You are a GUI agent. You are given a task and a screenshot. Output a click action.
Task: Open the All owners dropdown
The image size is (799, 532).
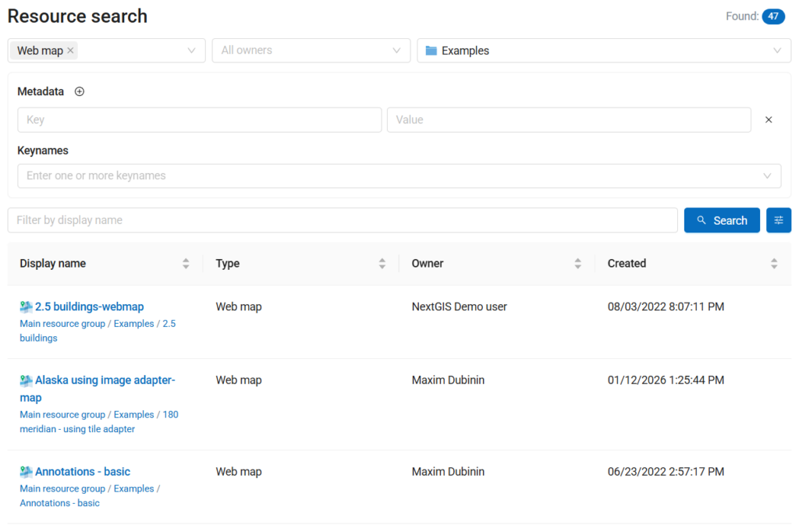tap(311, 51)
